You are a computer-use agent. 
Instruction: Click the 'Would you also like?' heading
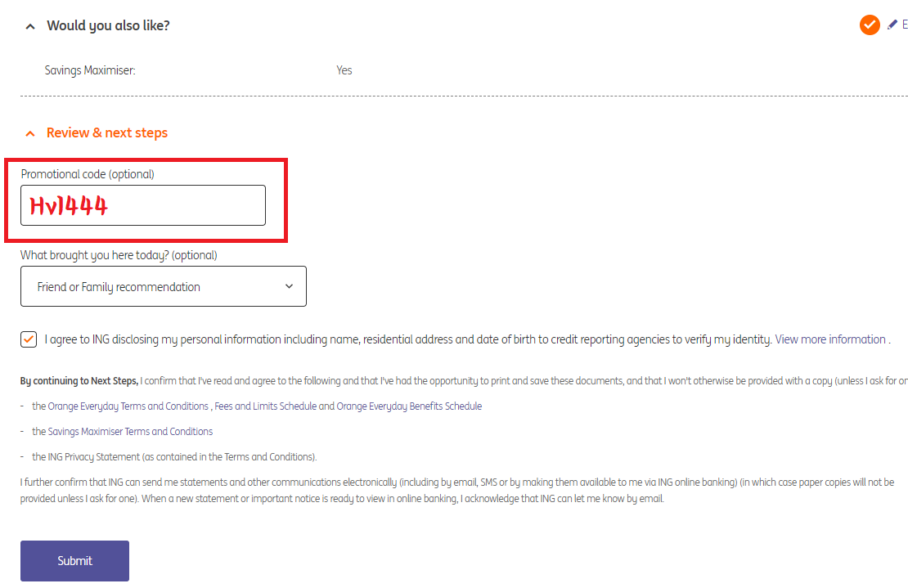click(108, 25)
